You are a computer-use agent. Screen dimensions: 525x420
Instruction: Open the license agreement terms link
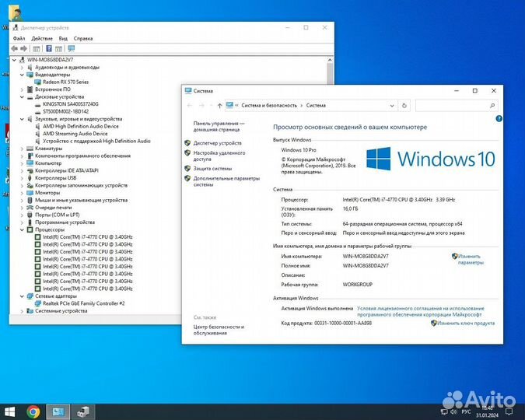click(421, 311)
